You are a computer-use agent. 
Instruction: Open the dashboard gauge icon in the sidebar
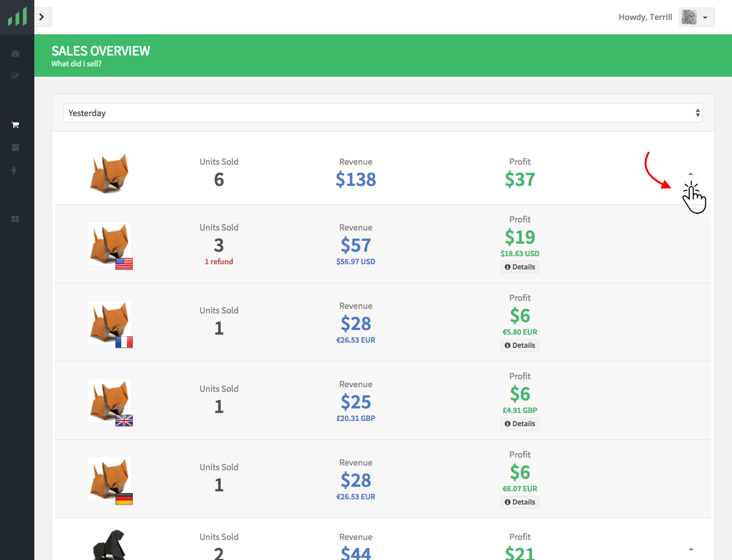pos(15,54)
